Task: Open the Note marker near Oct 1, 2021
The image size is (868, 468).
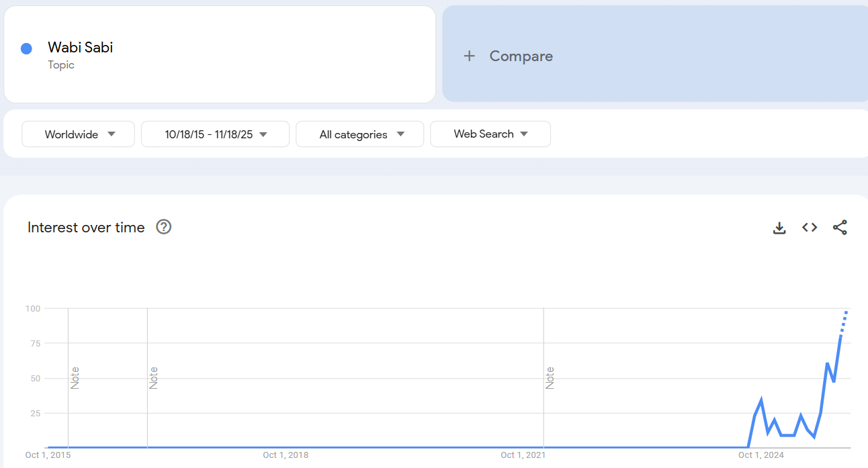Action: point(550,377)
